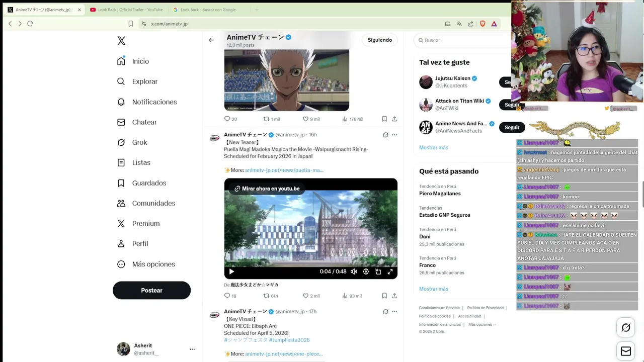
Task: Share the Madoka Magica post
Action: 394,296
